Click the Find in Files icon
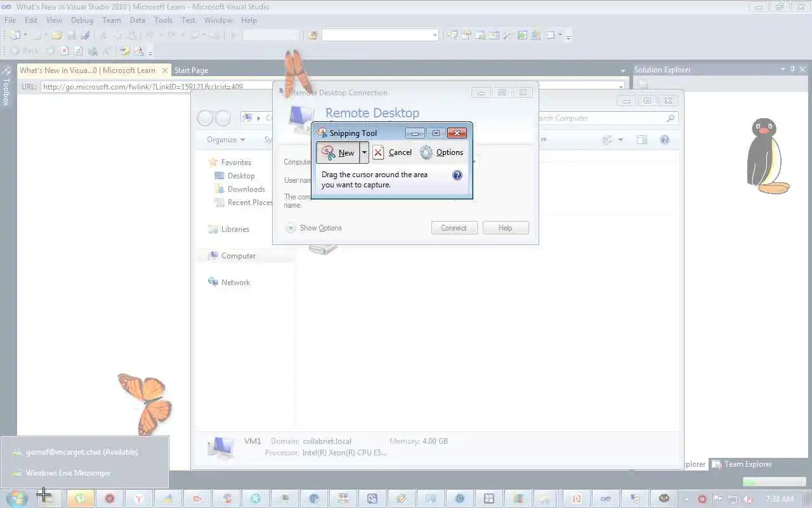 click(312, 36)
